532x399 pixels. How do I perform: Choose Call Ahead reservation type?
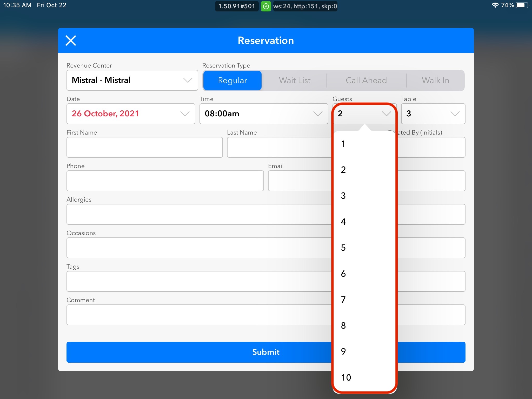point(366,81)
